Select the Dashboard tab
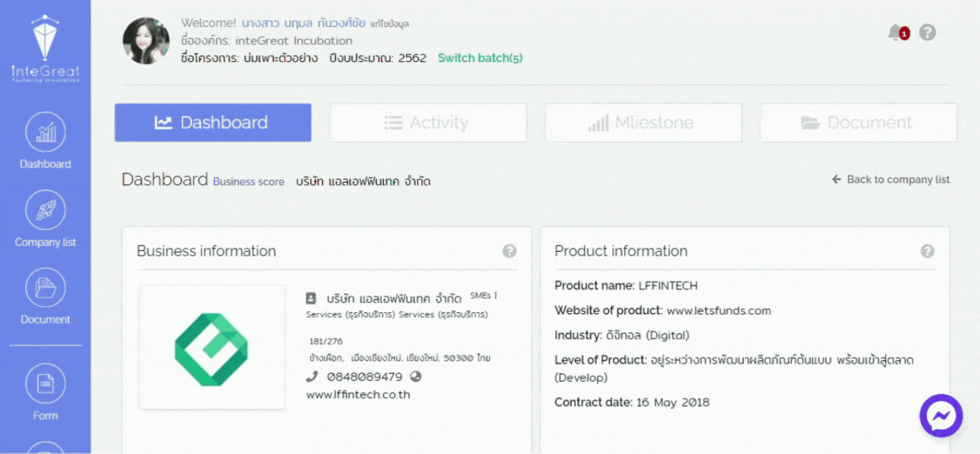This screenshot has width=980, height=454. (x=213, y=122)
